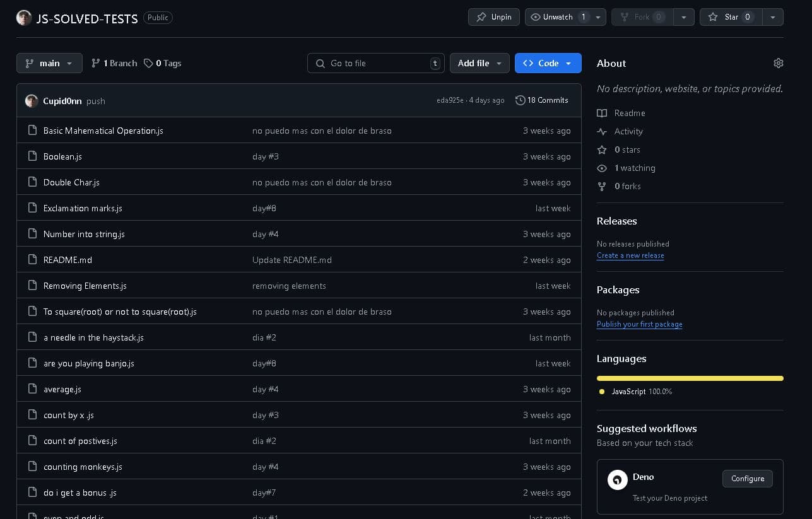
Task: Click the file icon for are you playing banjo.js
Action: 32,363
